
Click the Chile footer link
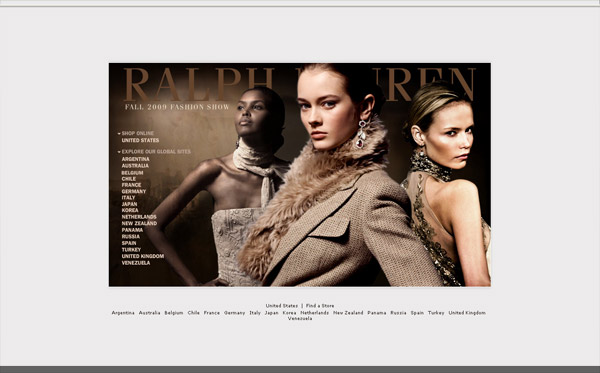(194, 313)
